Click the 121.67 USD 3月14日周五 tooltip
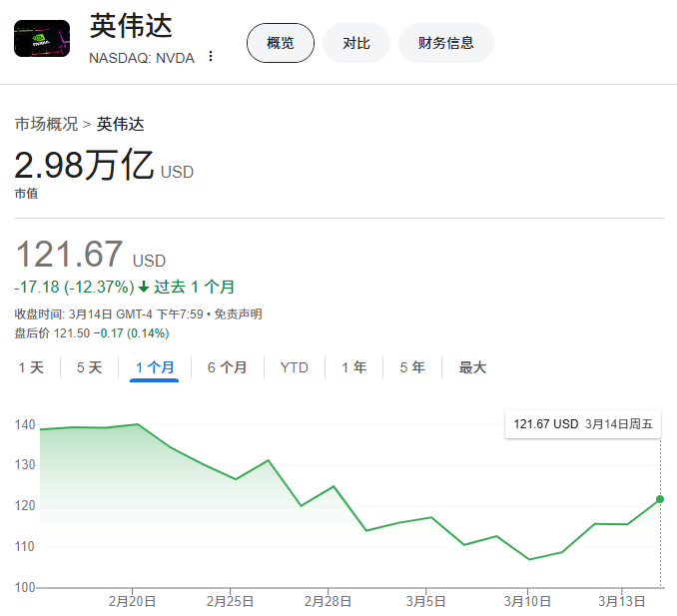677x616 pixels. 583,424
